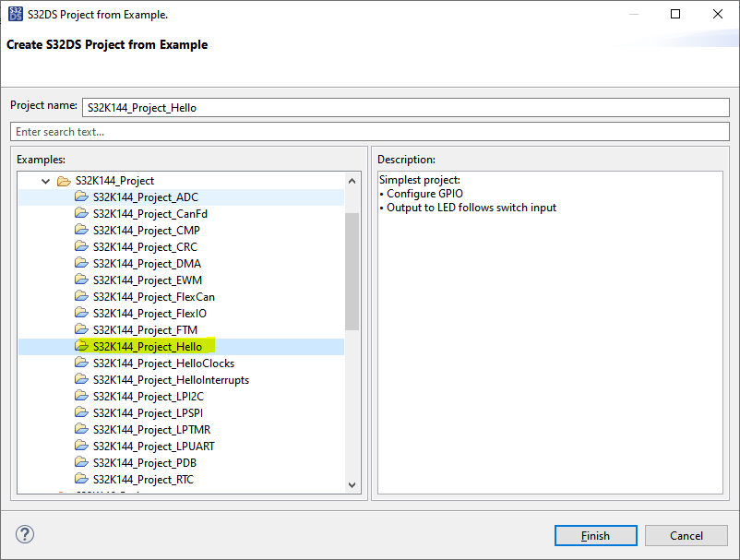Cancel the project creation dialog

[686, 535]
